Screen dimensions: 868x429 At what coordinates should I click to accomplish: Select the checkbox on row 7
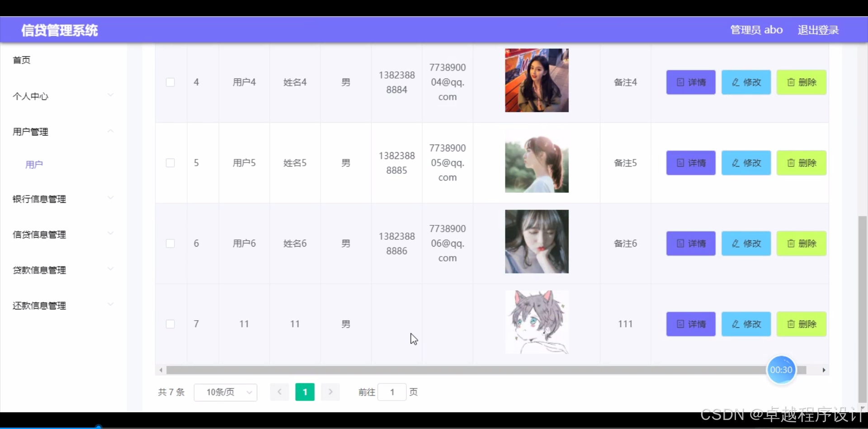[x=170, y=324]
